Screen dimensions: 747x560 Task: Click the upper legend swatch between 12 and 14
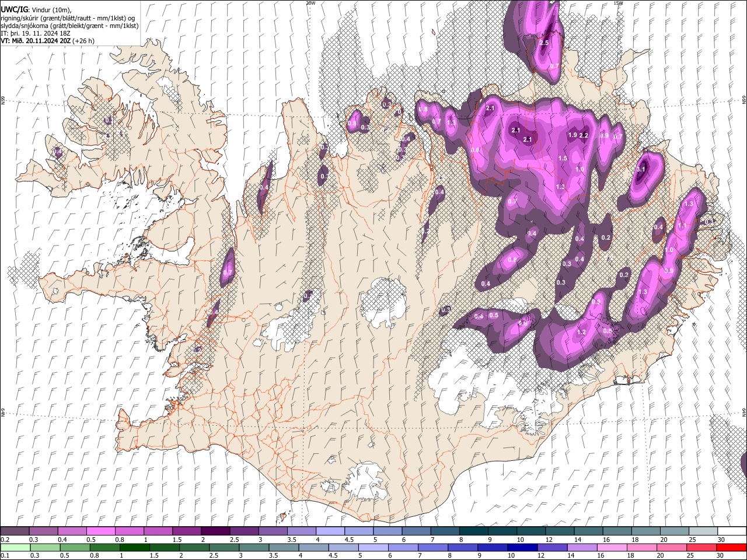(560, 531)
